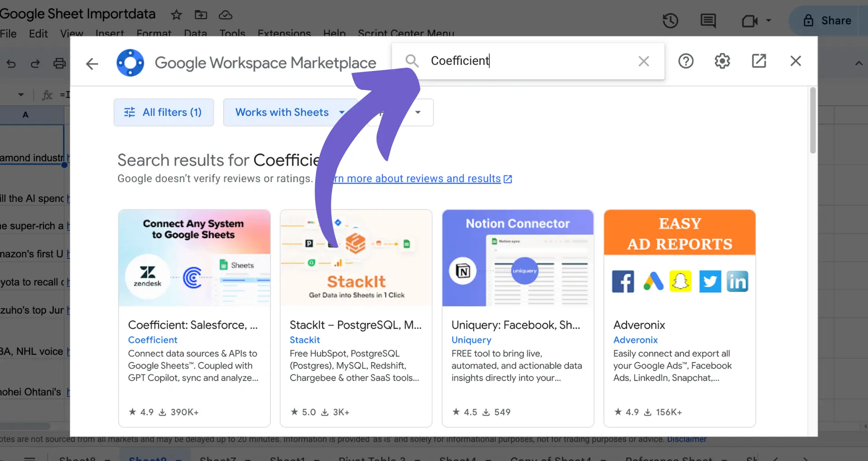Open the Format menu

point(154,33)
